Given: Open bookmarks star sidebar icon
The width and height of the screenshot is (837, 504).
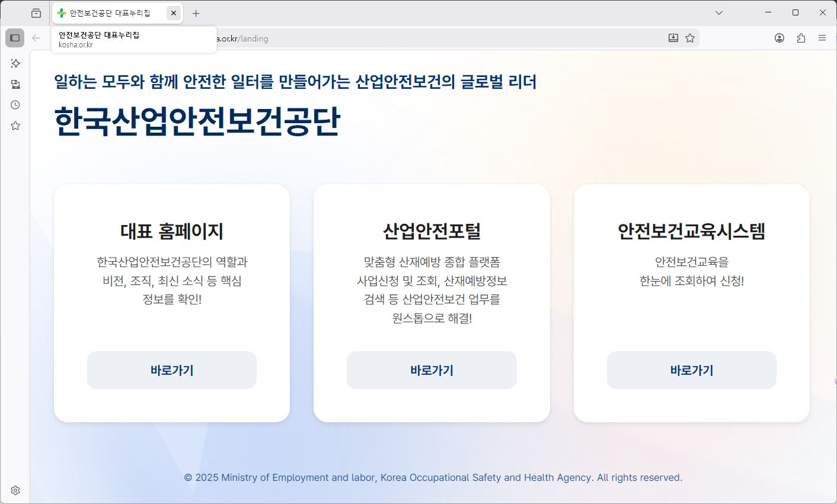Looking at the screenshot, I should coord(15,126).
